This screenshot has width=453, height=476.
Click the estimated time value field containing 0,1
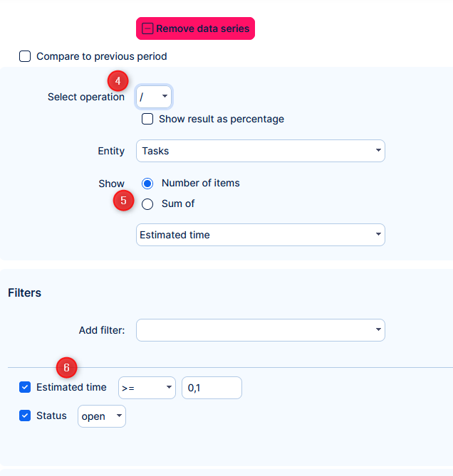(212, 388)
